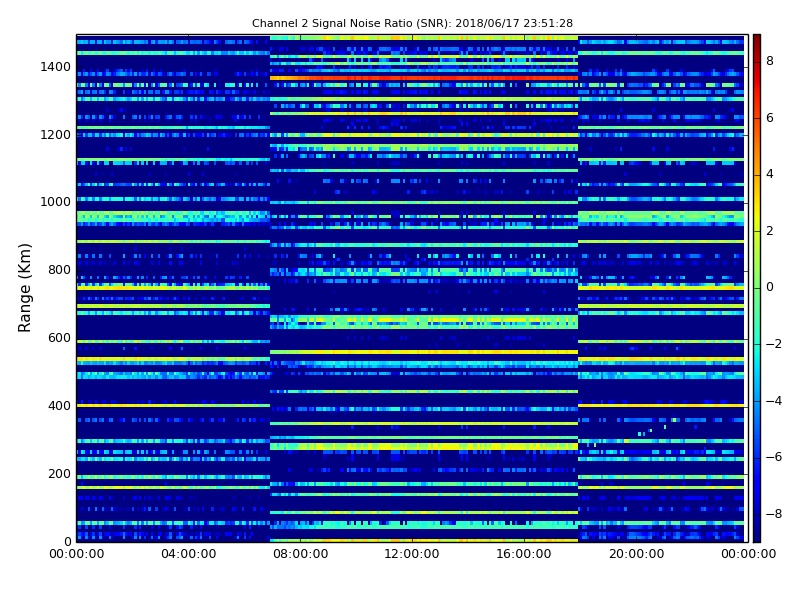The image size is (800, 600).
Task: Click the colorbar value 6 label
Action: click(770, 118)
